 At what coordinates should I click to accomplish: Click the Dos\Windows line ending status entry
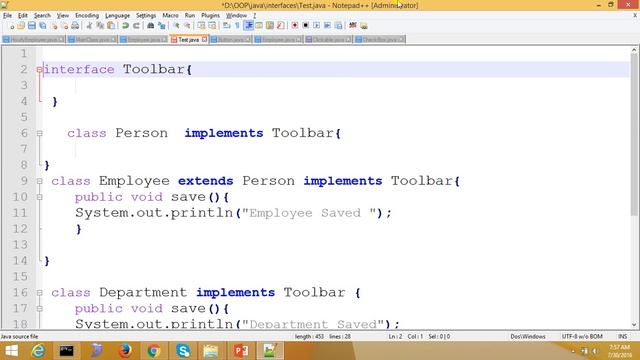coord(528,336)
